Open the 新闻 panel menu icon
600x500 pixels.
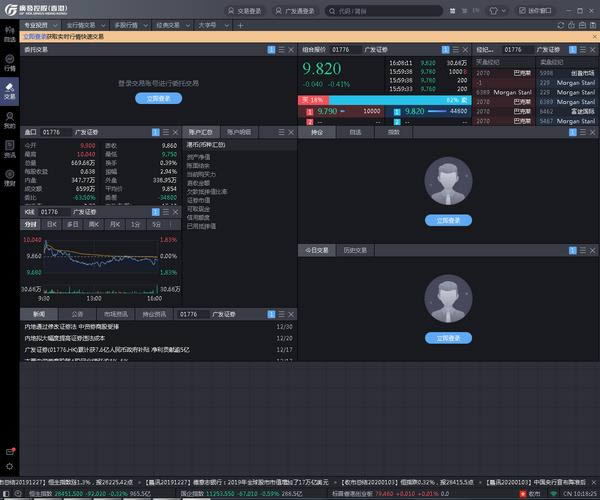(281, 314)
